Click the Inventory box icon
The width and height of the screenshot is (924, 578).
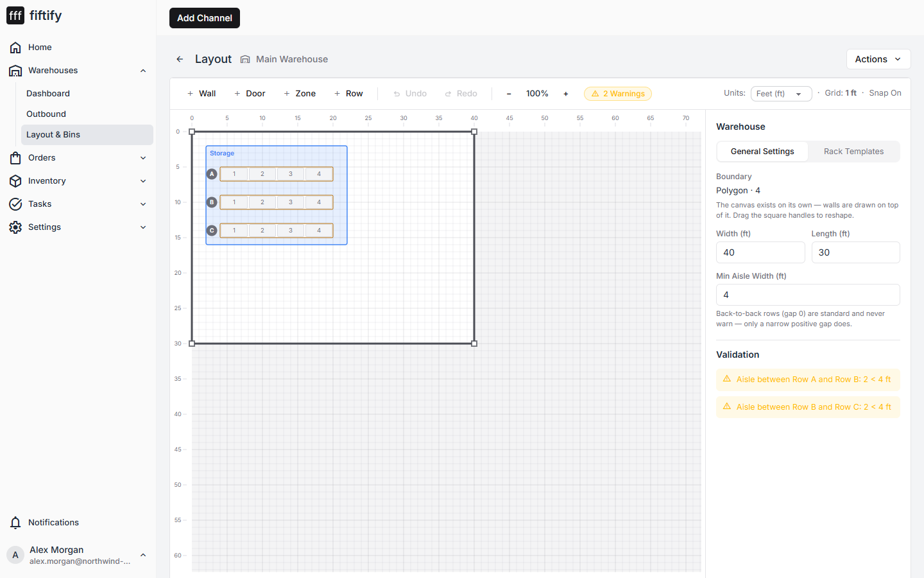pyautogui.click(x=15, y=181)
